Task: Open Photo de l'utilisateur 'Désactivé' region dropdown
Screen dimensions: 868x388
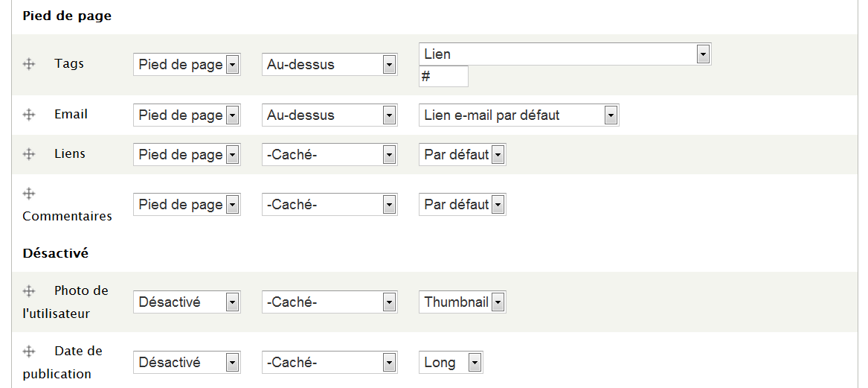Action: click(x=187, y=302)
